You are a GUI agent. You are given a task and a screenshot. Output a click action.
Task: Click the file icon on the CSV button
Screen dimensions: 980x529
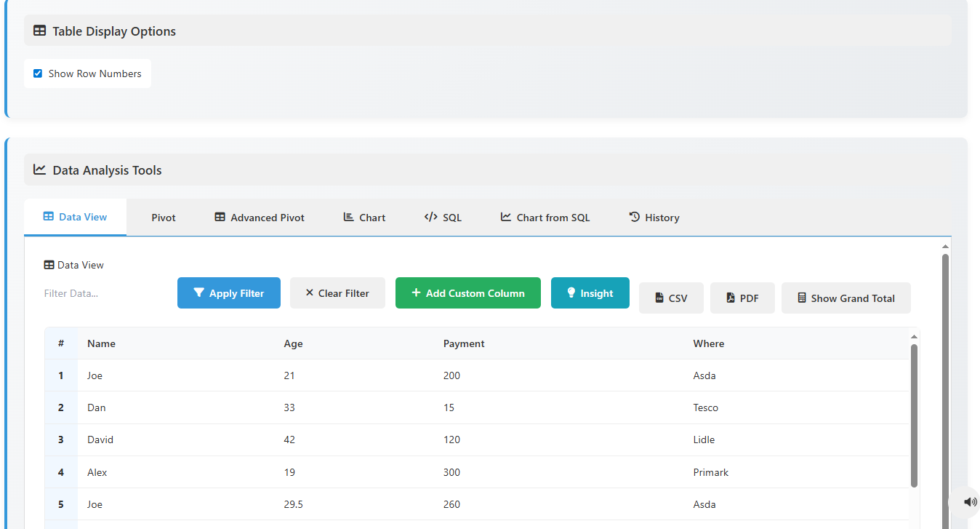659,297
